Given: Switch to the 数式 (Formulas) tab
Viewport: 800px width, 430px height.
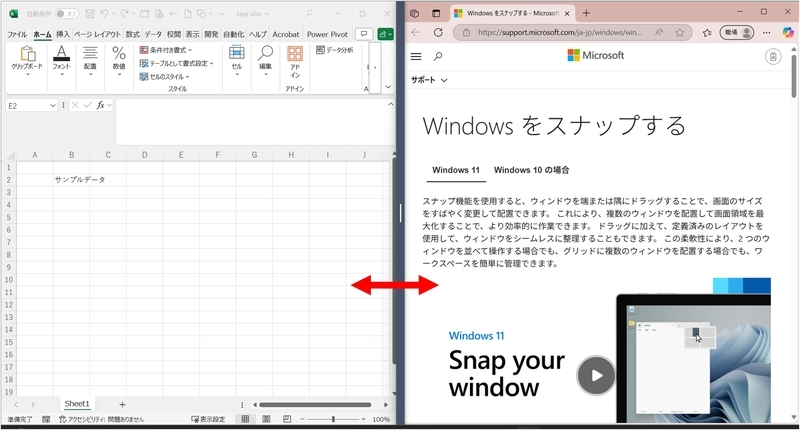Looking at the screenshot, I should tap(133, 34).
